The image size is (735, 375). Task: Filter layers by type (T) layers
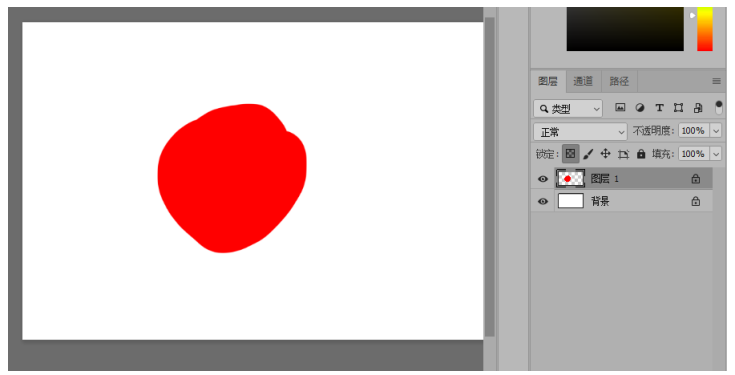tap(659, 108)
